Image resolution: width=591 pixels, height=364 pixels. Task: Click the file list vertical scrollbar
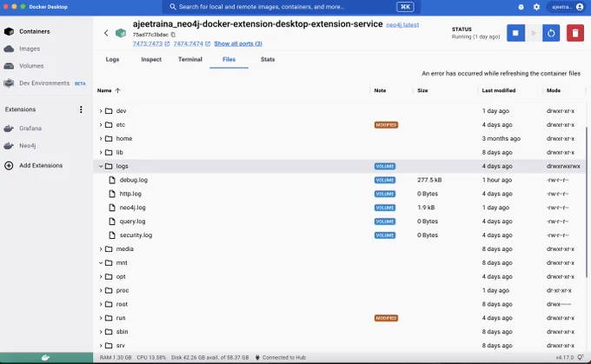click(587, 202)
